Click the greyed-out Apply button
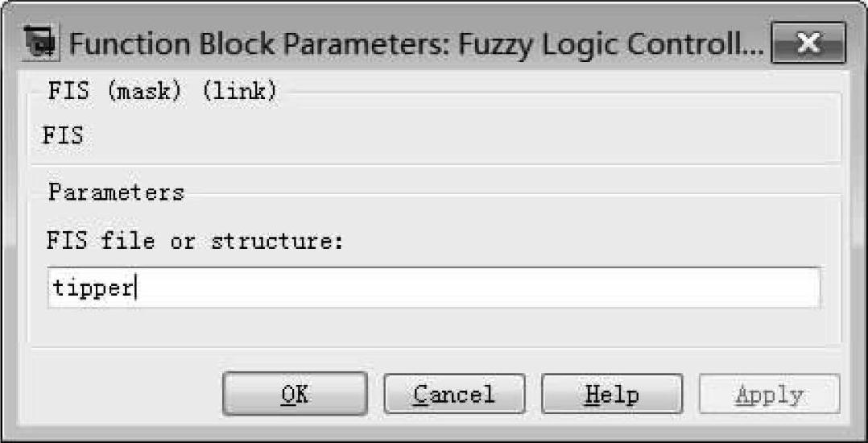Viewport: 868px width, 443px height. click(770, 395)
